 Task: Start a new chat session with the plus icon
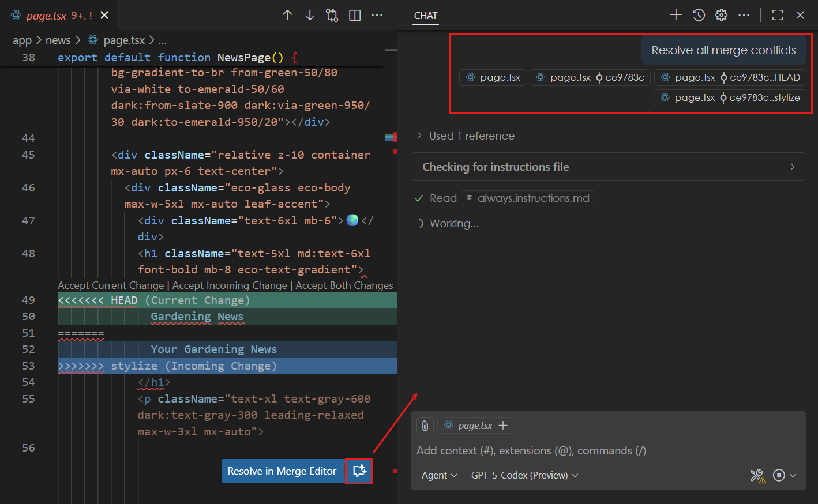click(676, 15)
